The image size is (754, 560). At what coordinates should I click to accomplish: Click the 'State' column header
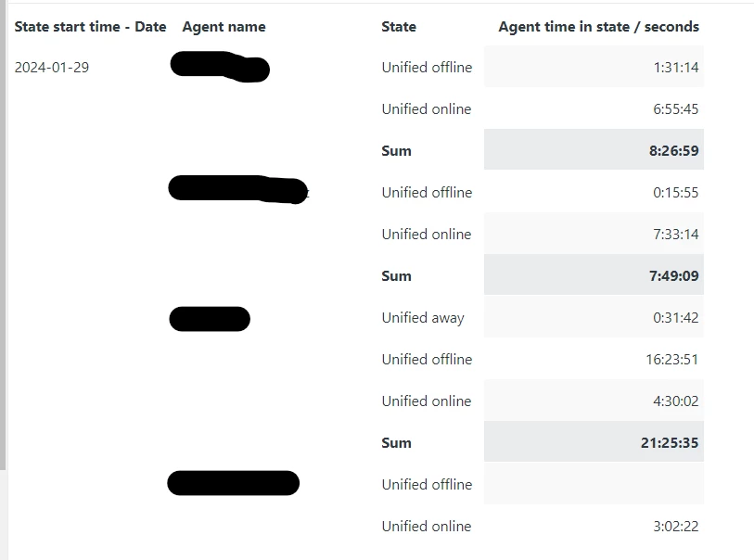[x=399, y=27]
